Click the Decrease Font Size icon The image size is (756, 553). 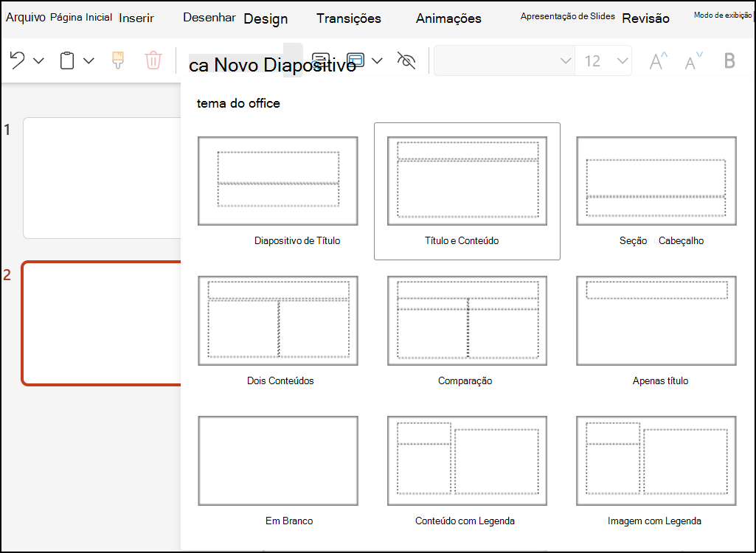tap(694, 60)
